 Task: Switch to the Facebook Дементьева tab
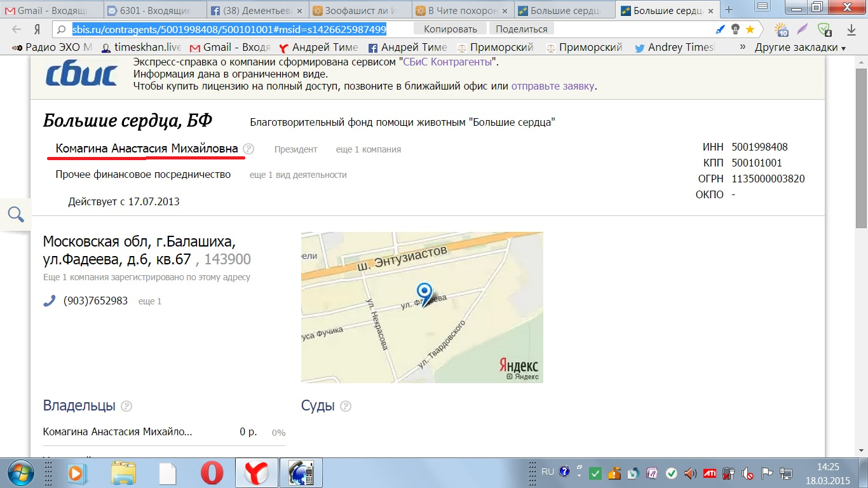[x=256, y=10]
